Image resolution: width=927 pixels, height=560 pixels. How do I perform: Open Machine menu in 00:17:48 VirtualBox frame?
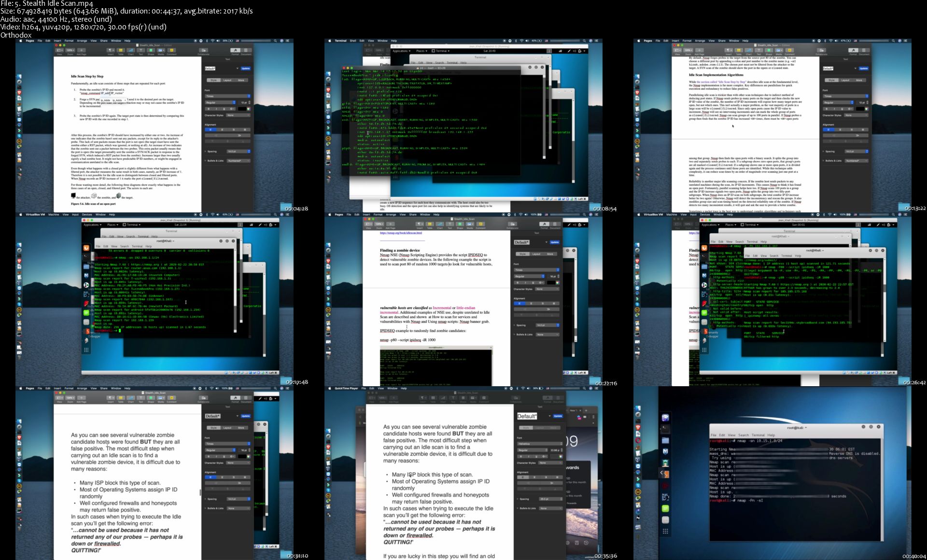click(54, 214)
